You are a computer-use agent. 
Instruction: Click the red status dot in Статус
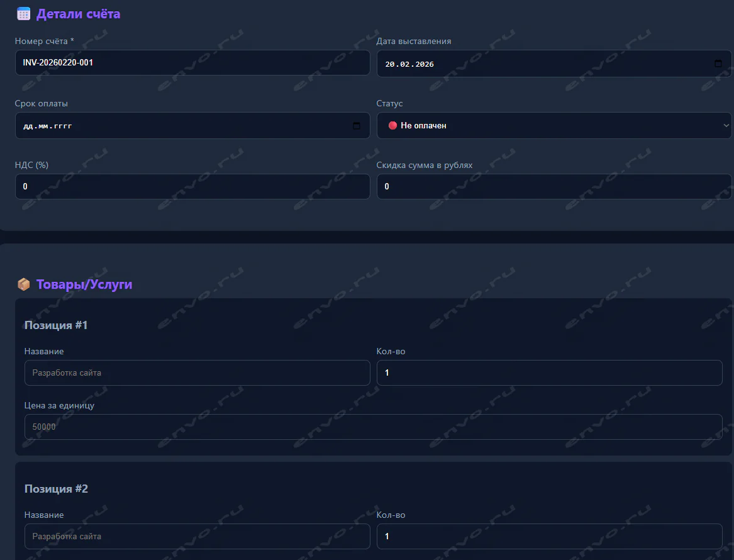[392, 126]
